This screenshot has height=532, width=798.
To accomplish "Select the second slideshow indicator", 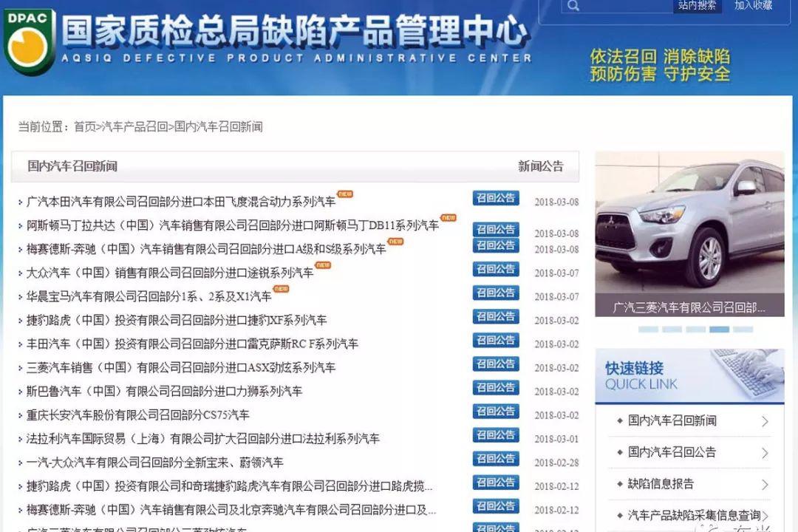I will pyautogui.click(x=672, y=330).
